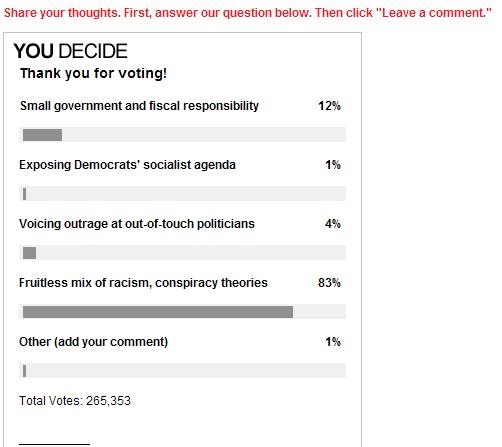Select 'Exposing Democrats' socialist agenda' text
This screenshot has width=502, height=447.
coord(127,165)
